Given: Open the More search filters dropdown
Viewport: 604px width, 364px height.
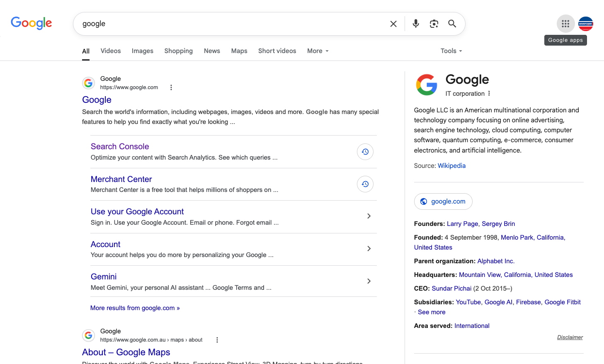Looking at the screenshot, I should tap(318, 51).
